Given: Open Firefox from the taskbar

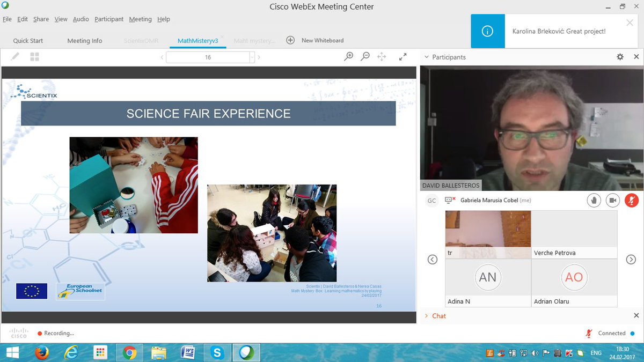Looking at the screenshot, I should [42, 352].
